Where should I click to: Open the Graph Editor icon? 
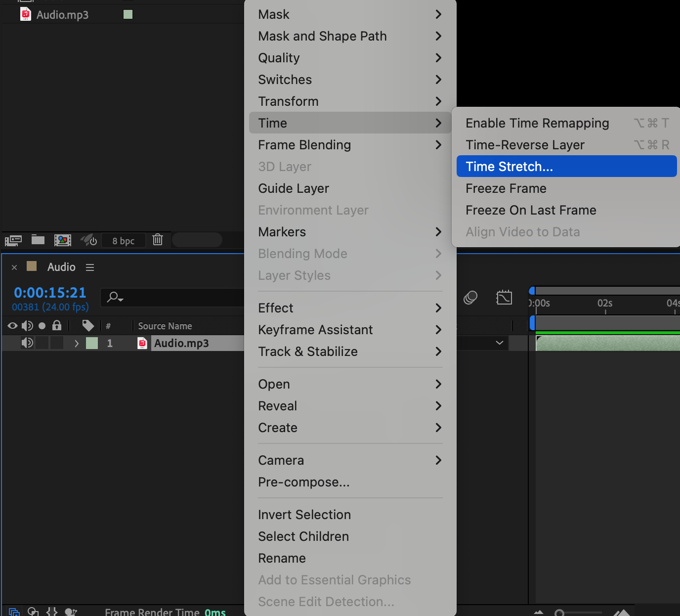[x=504, y=298]
